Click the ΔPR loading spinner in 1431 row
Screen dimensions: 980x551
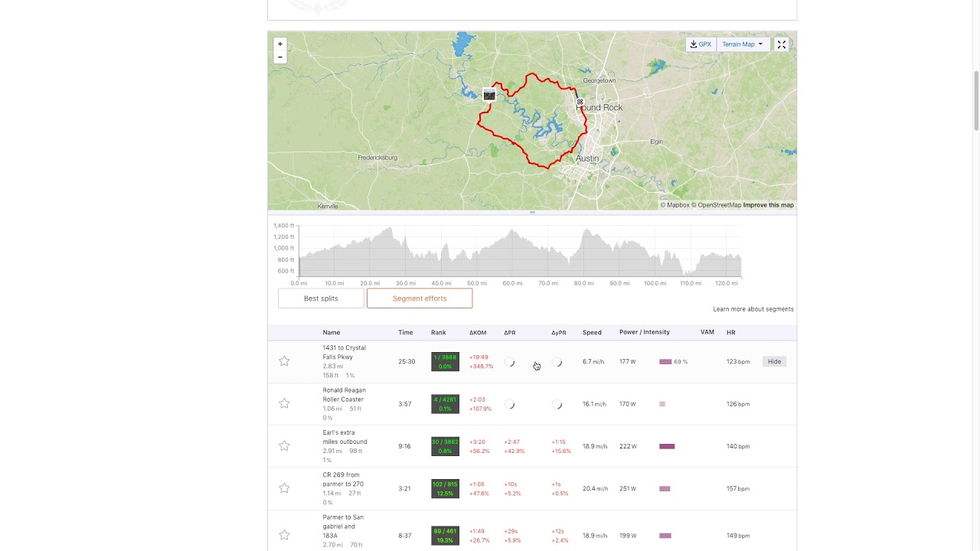pyautogui.click(x=510, y=362)
